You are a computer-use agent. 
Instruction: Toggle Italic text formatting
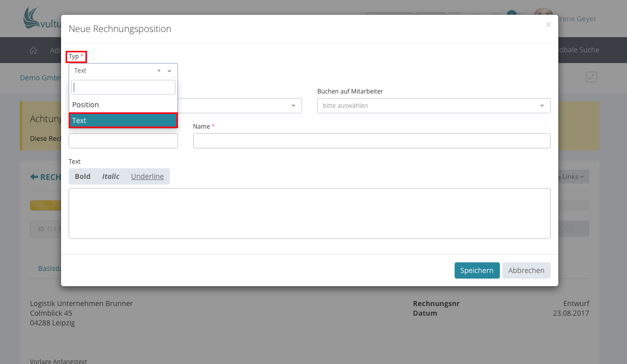(x=110, y=176)
